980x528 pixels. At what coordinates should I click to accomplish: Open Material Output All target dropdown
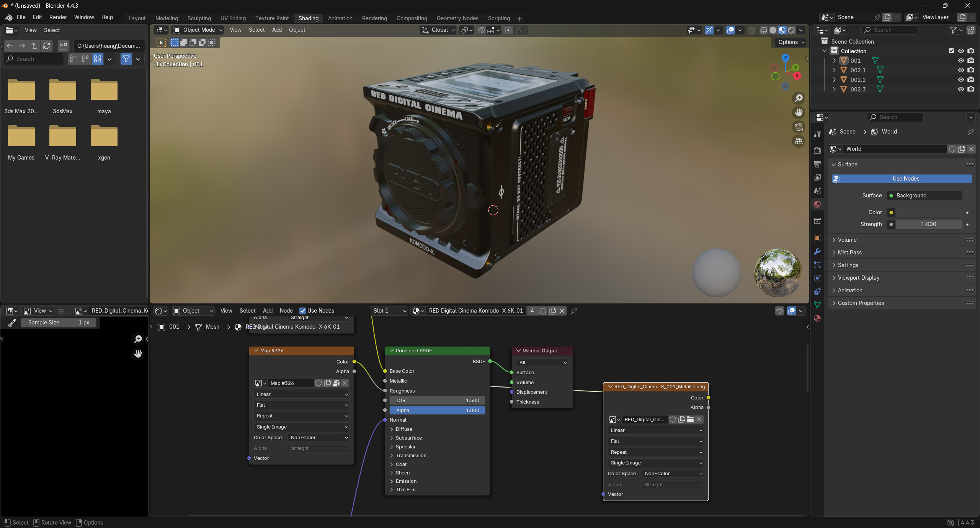(542, 363)
